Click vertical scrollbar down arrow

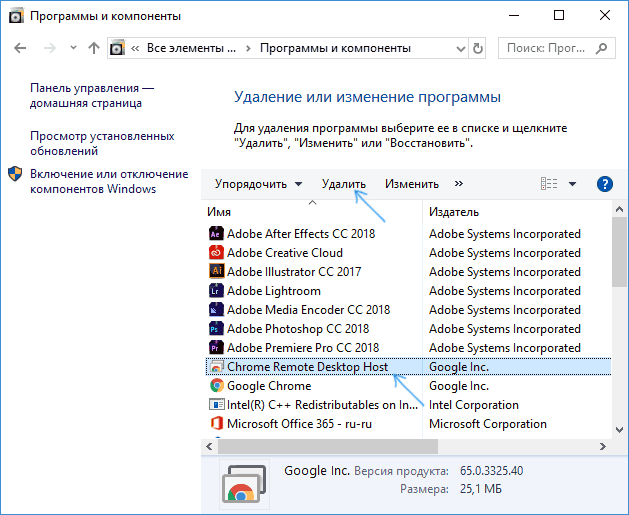pos(619,430)
